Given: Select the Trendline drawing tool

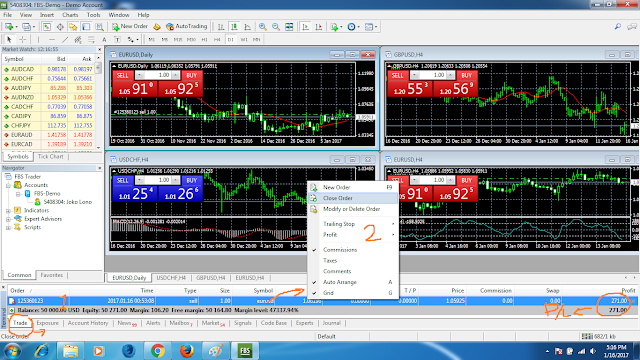Looking at the screenshot, I should click(65, 40).
